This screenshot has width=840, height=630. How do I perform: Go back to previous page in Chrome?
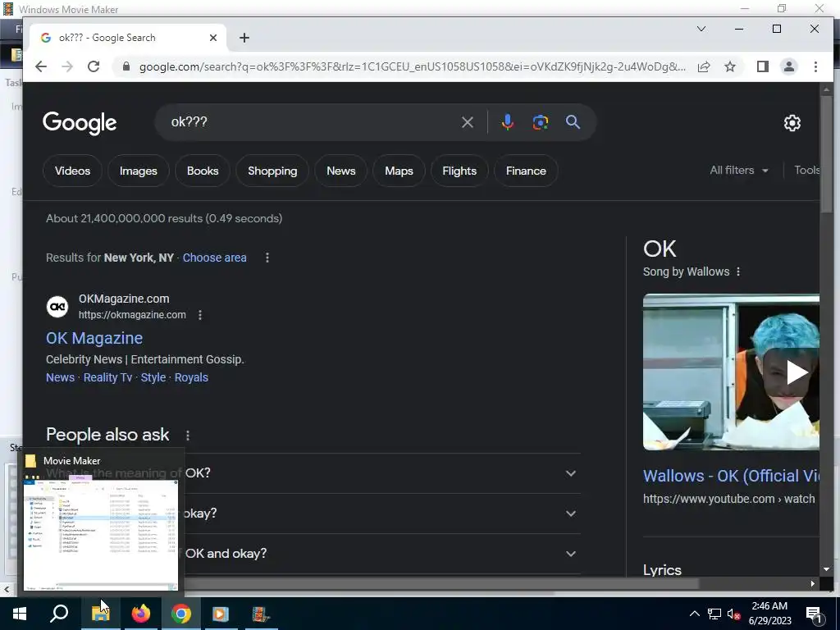(x=41, y=66)
